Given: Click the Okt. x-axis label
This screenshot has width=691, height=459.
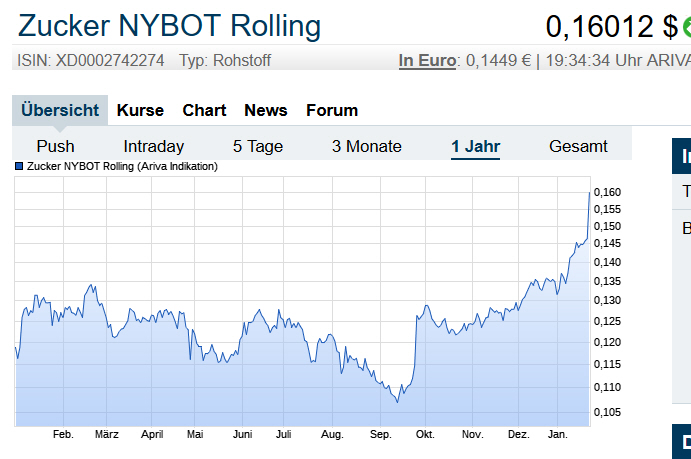Looking at the screenshot, I should (425, 434).
